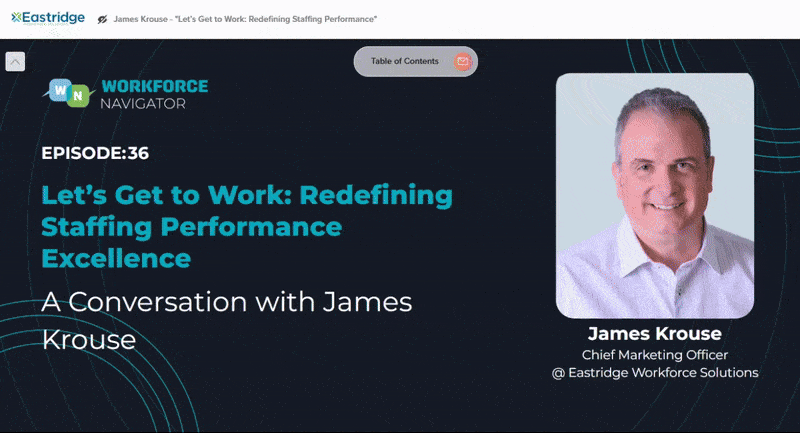Click the Chief Marketing Officer title text
This screenshot has height=433, width=800.
[x=655, y=354]
